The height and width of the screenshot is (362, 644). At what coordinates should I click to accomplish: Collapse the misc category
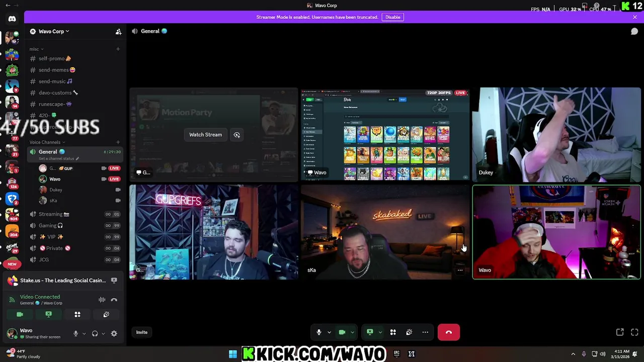coord(36,49)
